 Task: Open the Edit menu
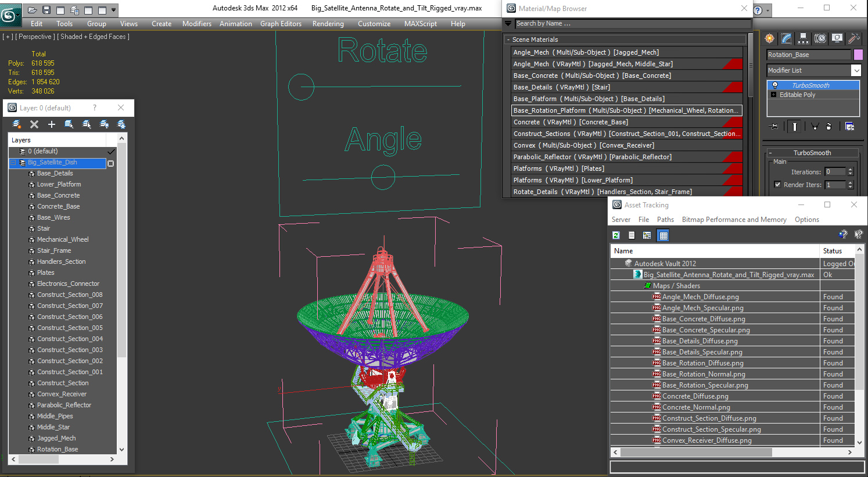[37, 24]
